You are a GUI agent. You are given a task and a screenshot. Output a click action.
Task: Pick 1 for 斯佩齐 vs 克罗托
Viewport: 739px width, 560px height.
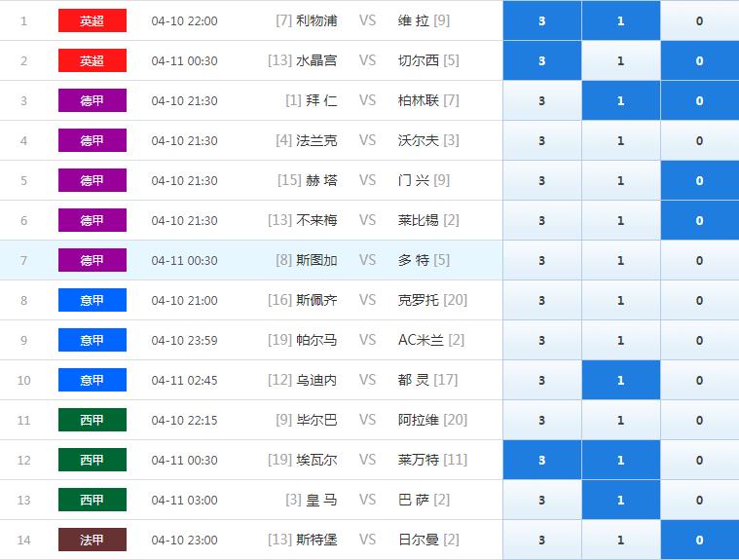pyautogui.click(x=621, y=300)
